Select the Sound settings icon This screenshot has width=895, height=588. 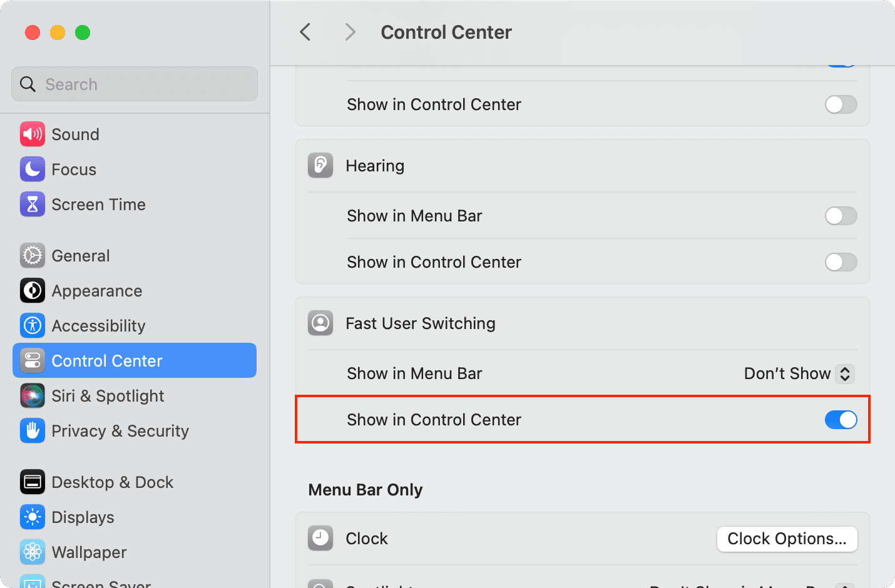32,134
